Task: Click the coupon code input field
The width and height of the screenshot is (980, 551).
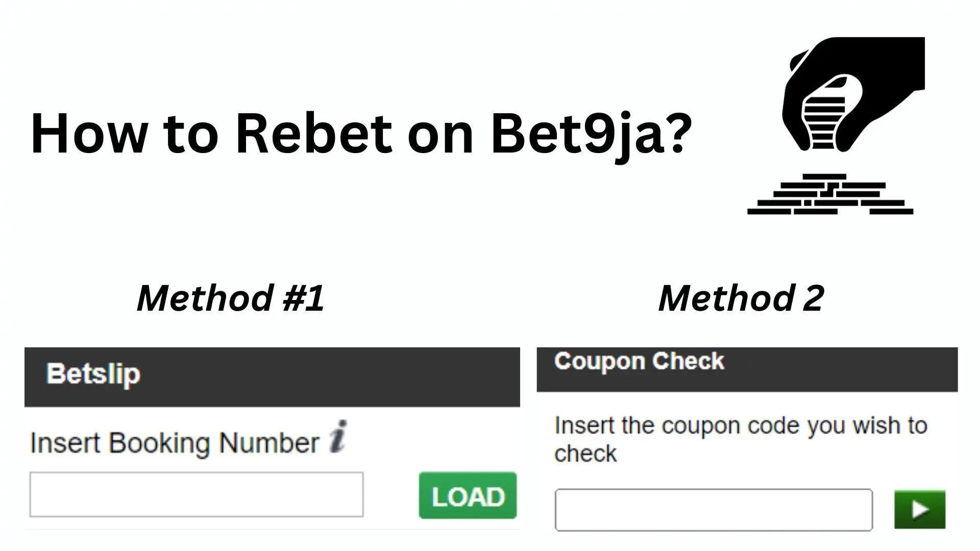Action: coord(713,510)
